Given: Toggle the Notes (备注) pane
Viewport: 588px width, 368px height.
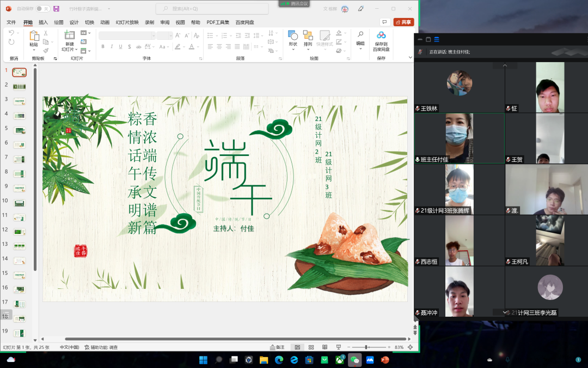Looking at the screenshot, I should pyautogui.click(x=277, y=347).
